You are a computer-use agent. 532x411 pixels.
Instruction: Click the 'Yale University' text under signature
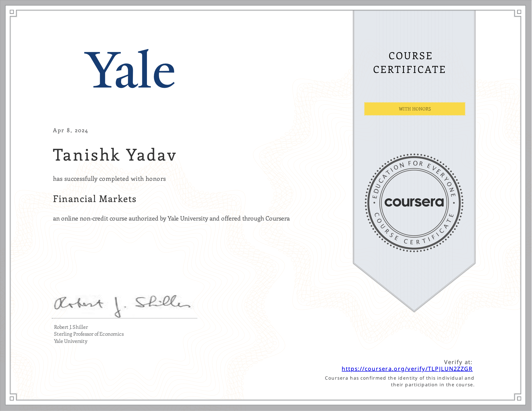point(71,341)
